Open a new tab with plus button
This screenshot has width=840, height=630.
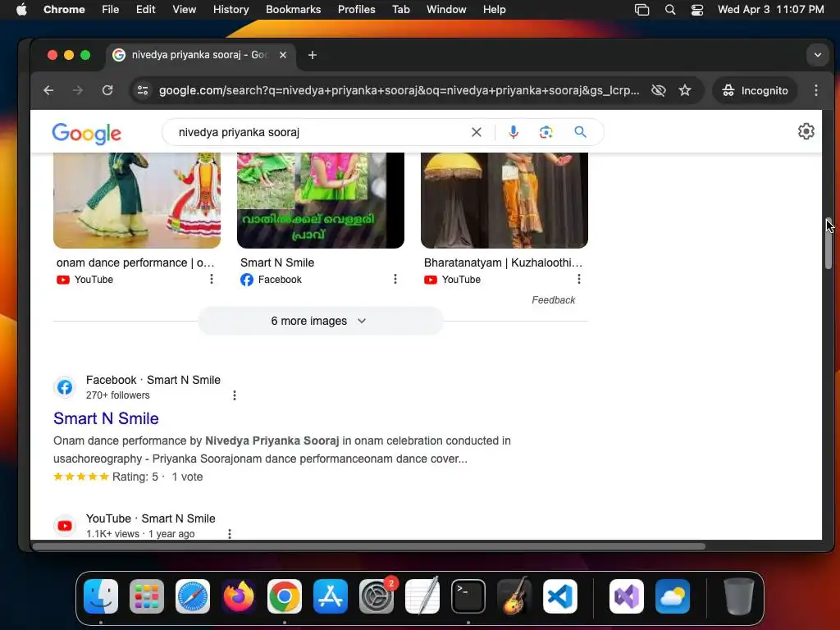click(x=313, y=55)
